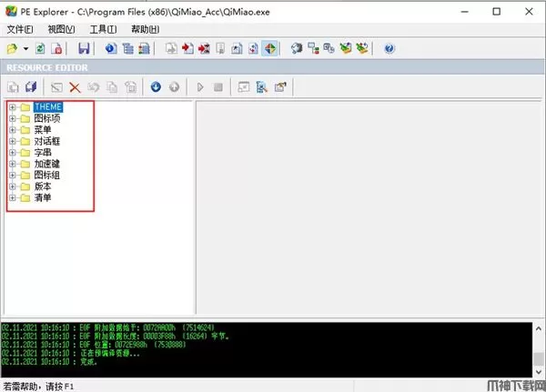Open help via blue question mark icon

(389, 48)
